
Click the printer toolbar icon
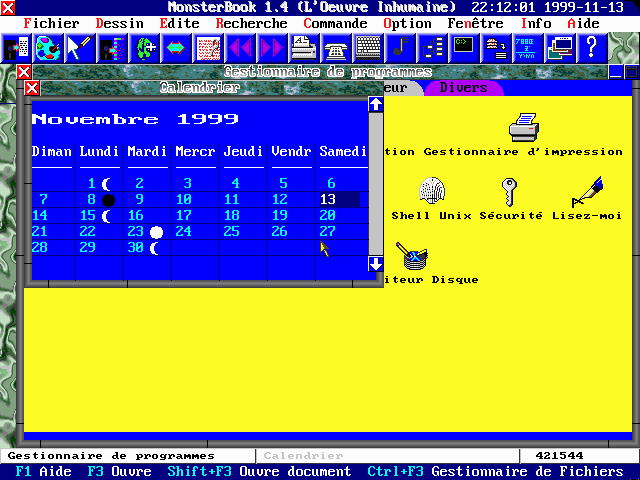pyautogui.click(x=303, y=48)
